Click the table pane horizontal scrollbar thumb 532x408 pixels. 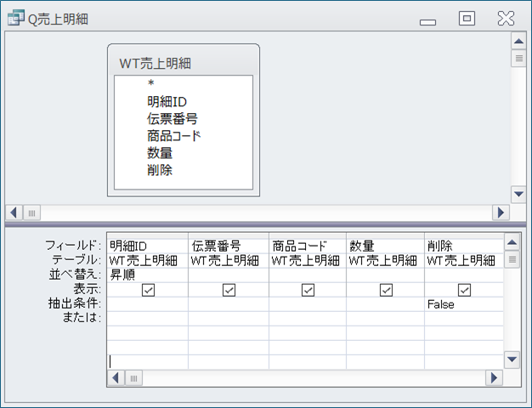(x=32, y=212)
